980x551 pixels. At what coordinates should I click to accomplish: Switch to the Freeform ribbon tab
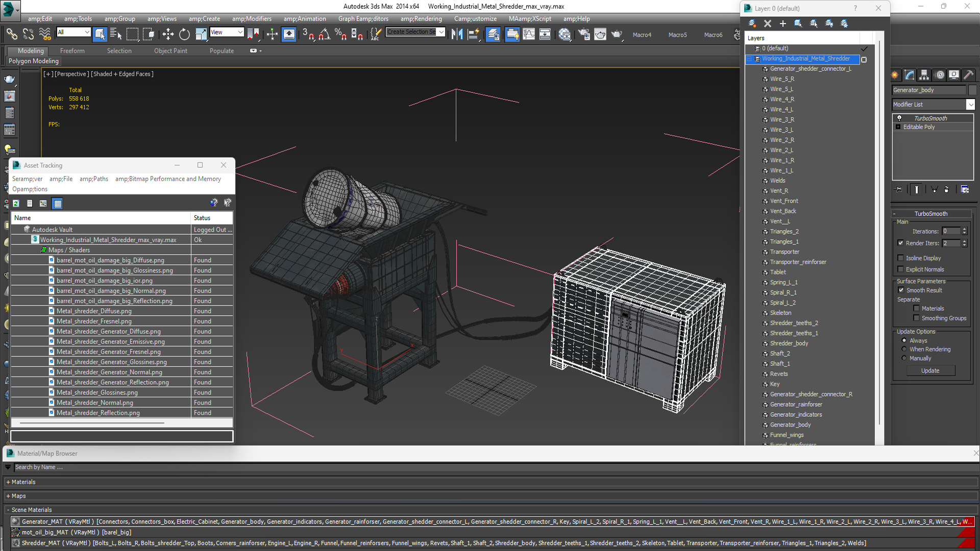click(x=72, y=51)
